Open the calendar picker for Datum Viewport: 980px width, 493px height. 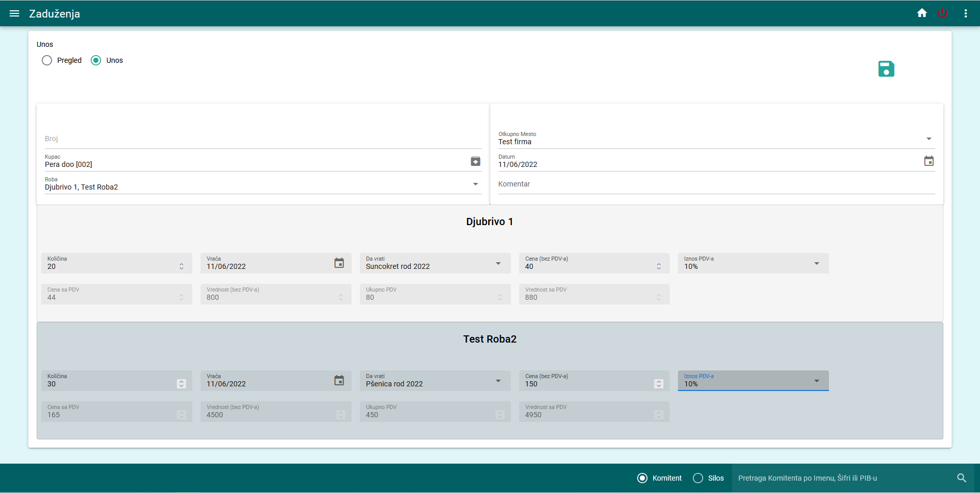pyautogui.click(x=929, y=161)
